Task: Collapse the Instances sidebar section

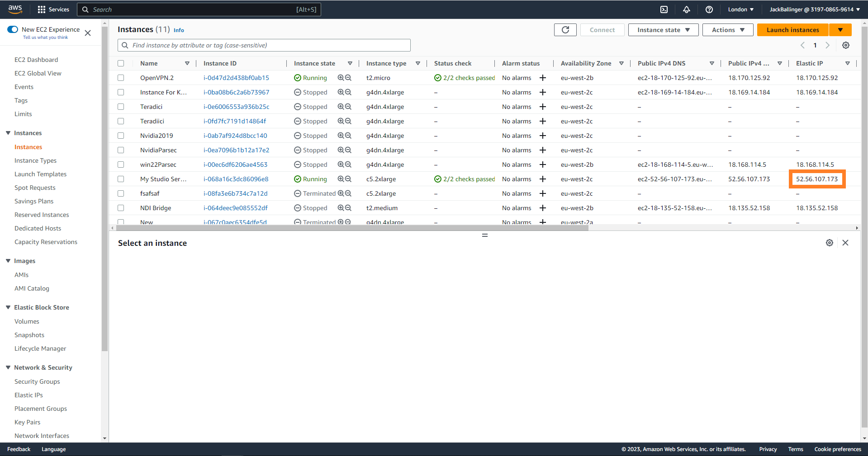Action: 8,133
